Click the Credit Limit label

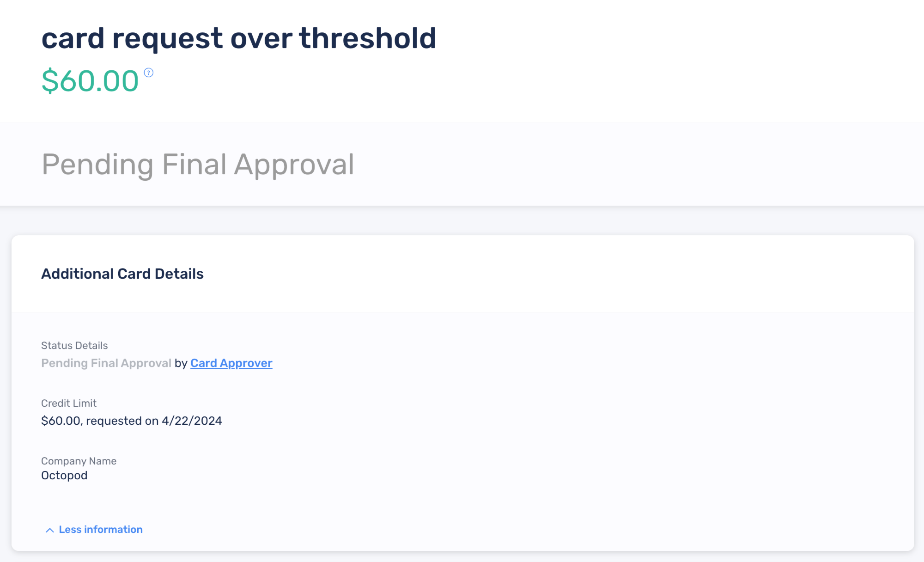coord(69,403)
